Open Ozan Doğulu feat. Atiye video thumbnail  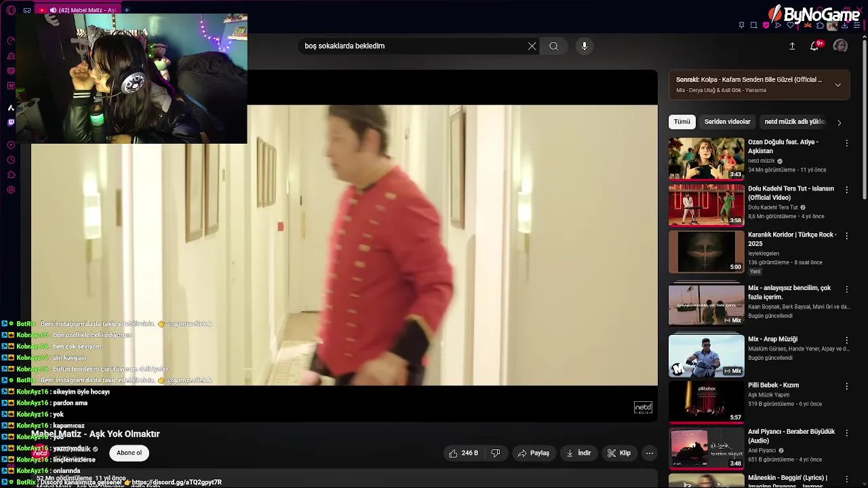[x=706, y=159]
